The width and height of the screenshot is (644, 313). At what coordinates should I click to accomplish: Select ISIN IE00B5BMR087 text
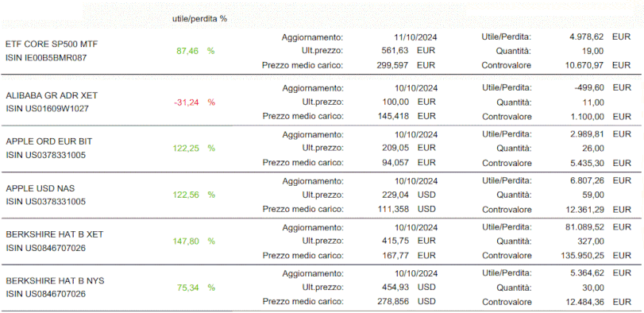point(46,58)
